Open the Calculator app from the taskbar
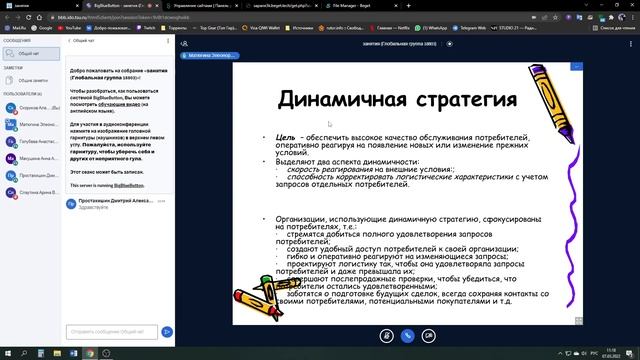The width and height of the screenshot is (640, 360). coord(41,353)
